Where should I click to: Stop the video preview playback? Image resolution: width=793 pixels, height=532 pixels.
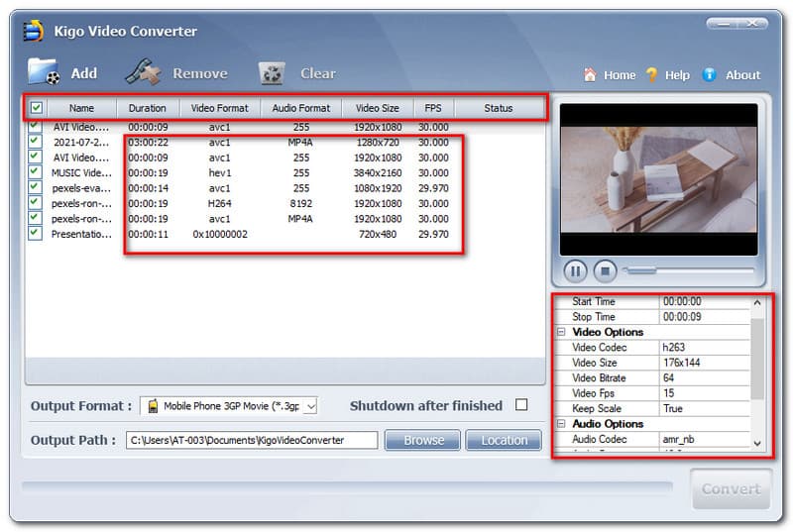click(606, 270)
